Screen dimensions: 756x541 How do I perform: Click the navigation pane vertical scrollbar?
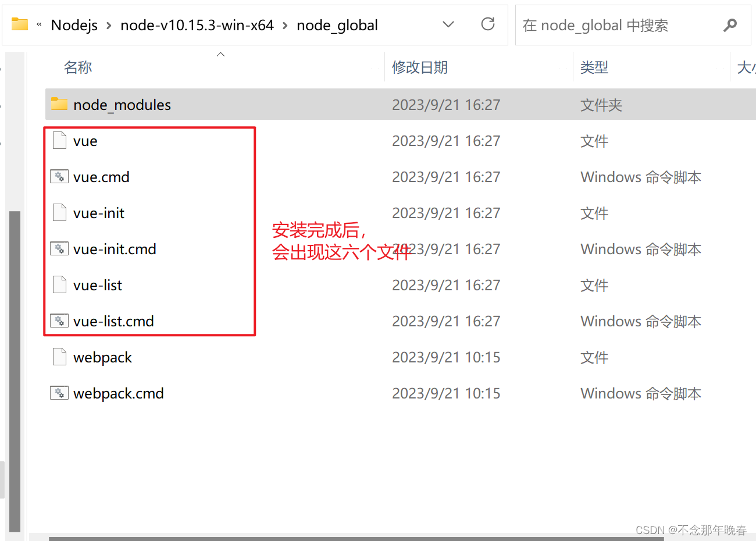coord(15,371)
